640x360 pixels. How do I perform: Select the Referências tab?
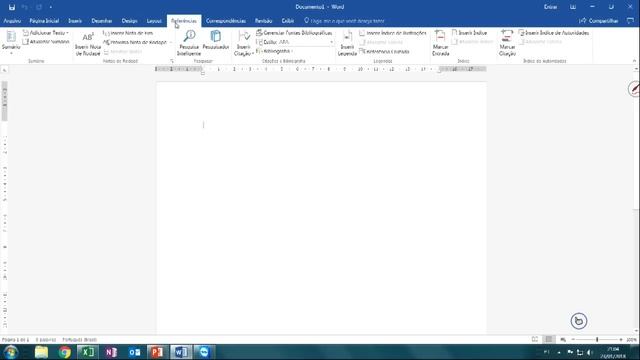pyautogui.click(x=184, y=21)
